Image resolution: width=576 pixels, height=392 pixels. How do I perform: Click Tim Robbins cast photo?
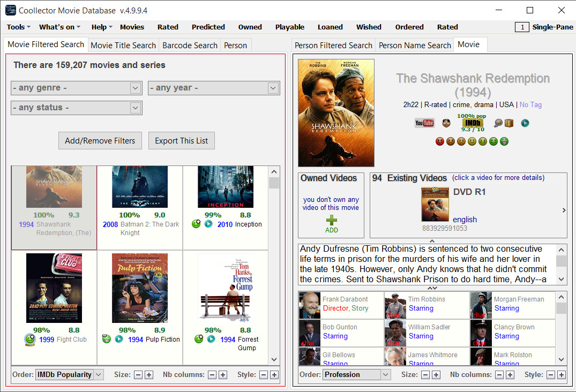click(395, 305)
